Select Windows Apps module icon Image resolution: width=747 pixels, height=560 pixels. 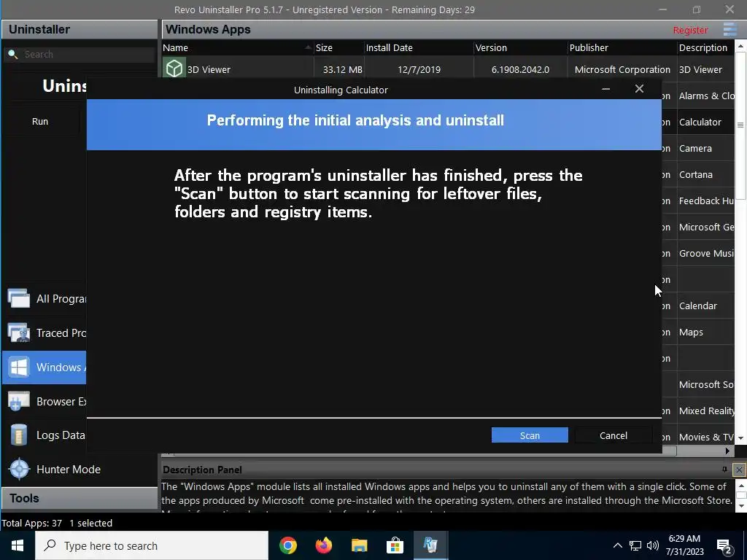[x=18, y=367]
